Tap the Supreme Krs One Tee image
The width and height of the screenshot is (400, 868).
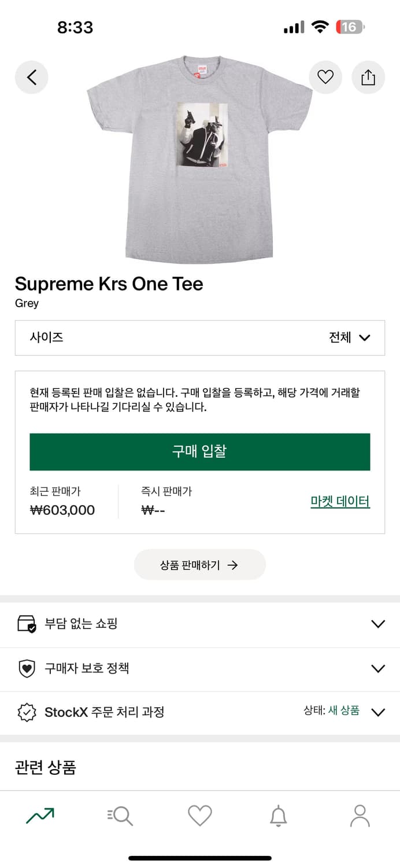pyautogui.click(x=200, y=159)
